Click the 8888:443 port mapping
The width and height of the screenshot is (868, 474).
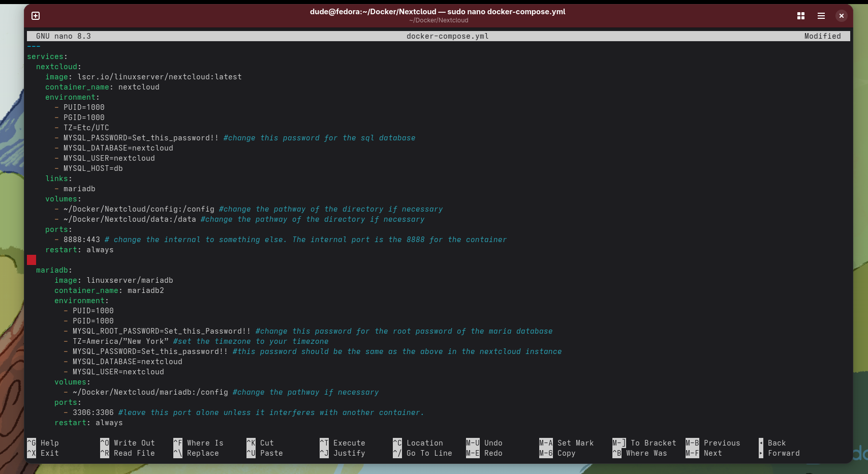pos(82,240)
